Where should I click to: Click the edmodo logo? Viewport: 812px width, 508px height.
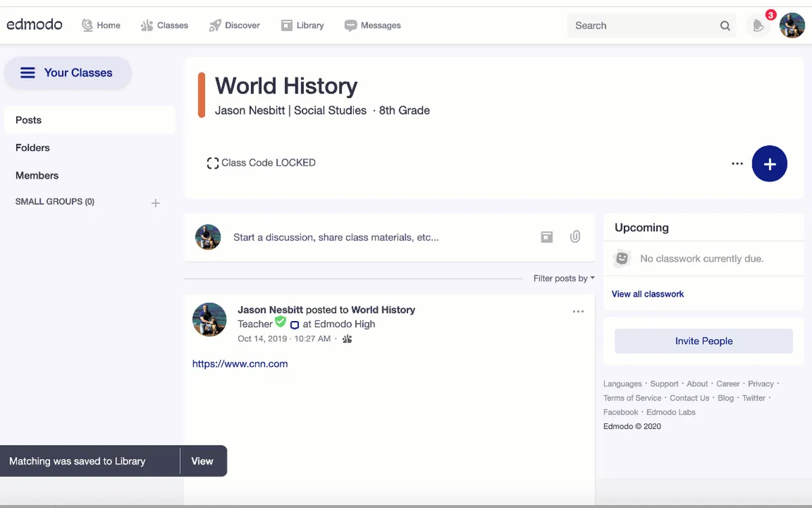click(35, 24)
